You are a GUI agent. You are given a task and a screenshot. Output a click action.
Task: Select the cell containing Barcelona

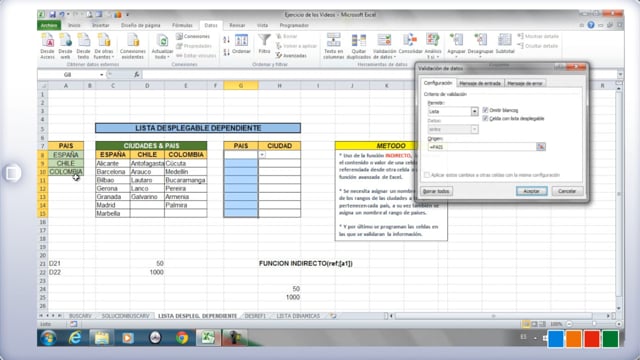[x=113, y=171]
